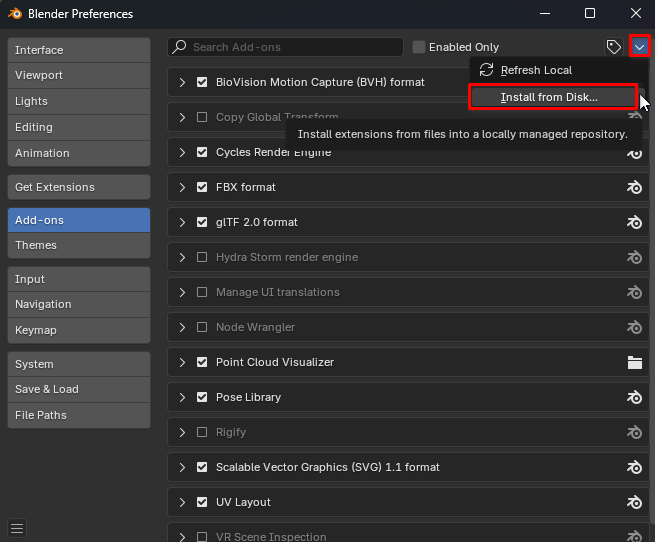Disable BioVision Motion Capture add-on

tap(202, 82)
